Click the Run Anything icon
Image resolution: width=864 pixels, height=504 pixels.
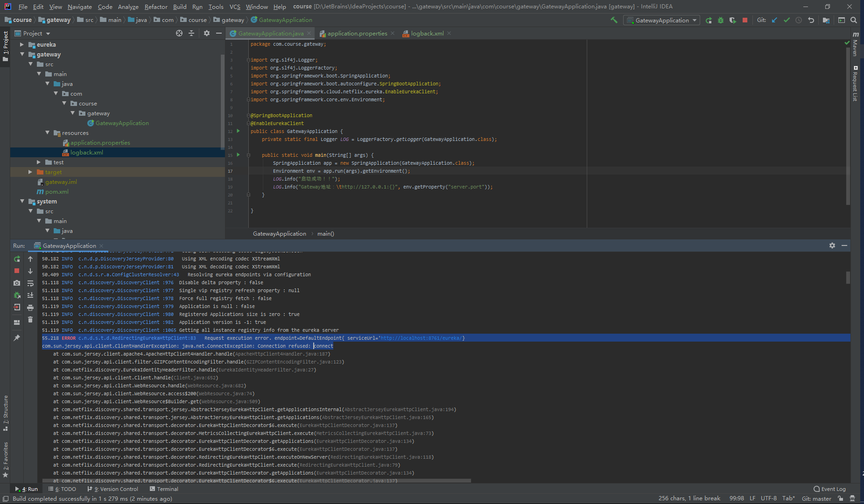point(842,20)
